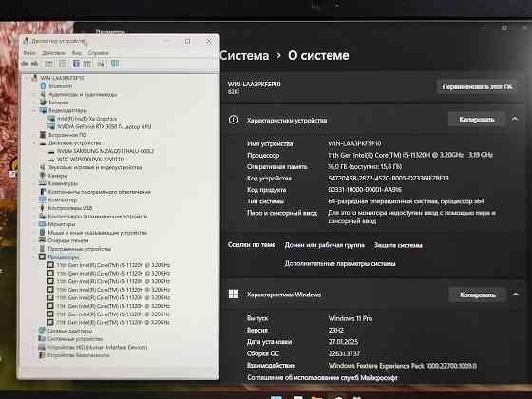This screenshot has height=399, width=532.
Task: Open Дополнительные параметры системы link
Action: click(340, 263)
